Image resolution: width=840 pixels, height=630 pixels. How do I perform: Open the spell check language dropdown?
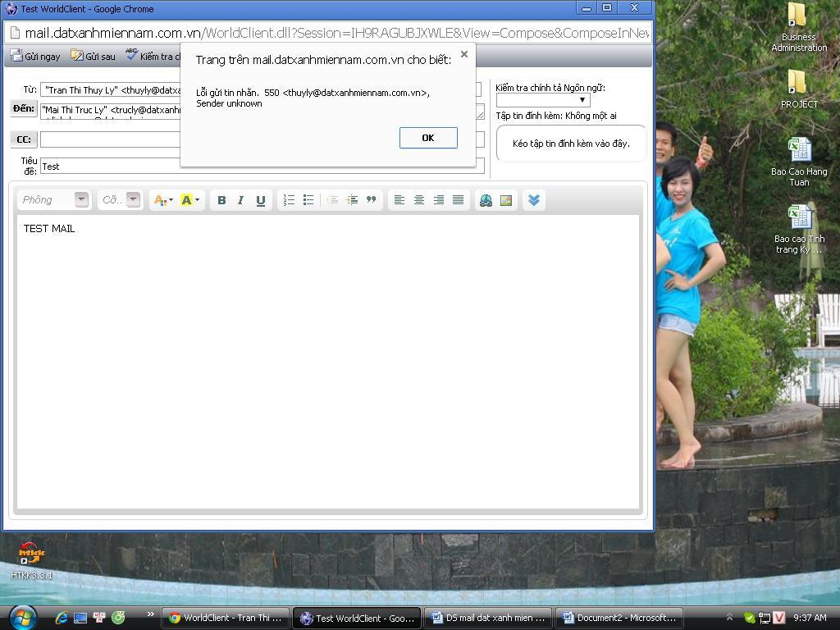(543, 100)
